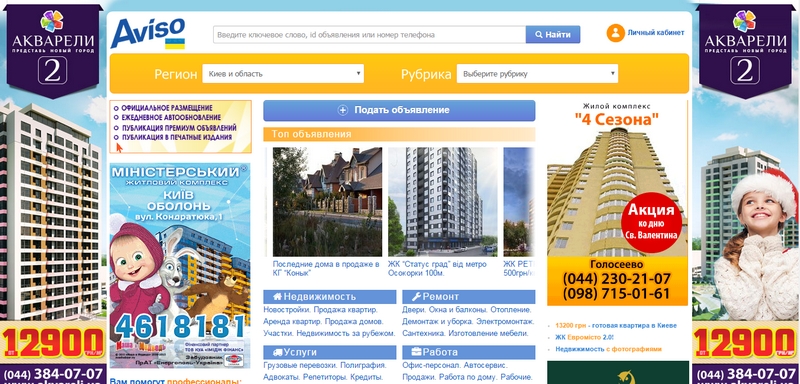Open the Офис-персонал link under Работа

429,366
